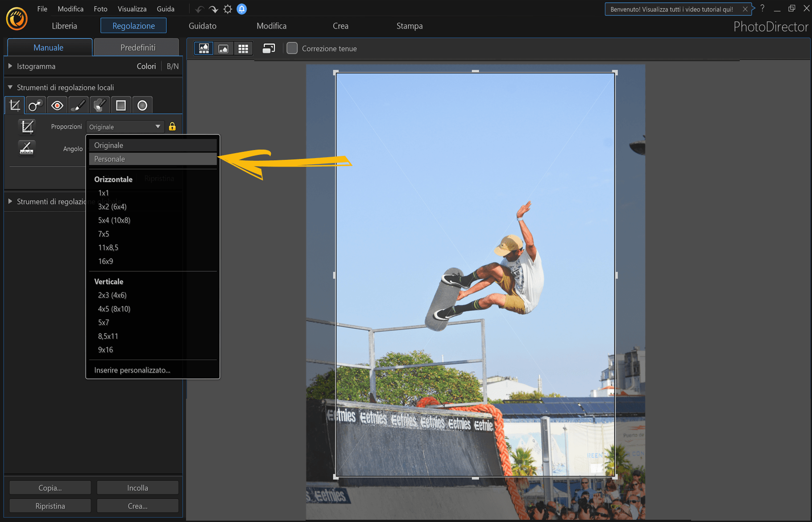
Task: Go to the Modifica module tab
Action: [x=271, y=26]
